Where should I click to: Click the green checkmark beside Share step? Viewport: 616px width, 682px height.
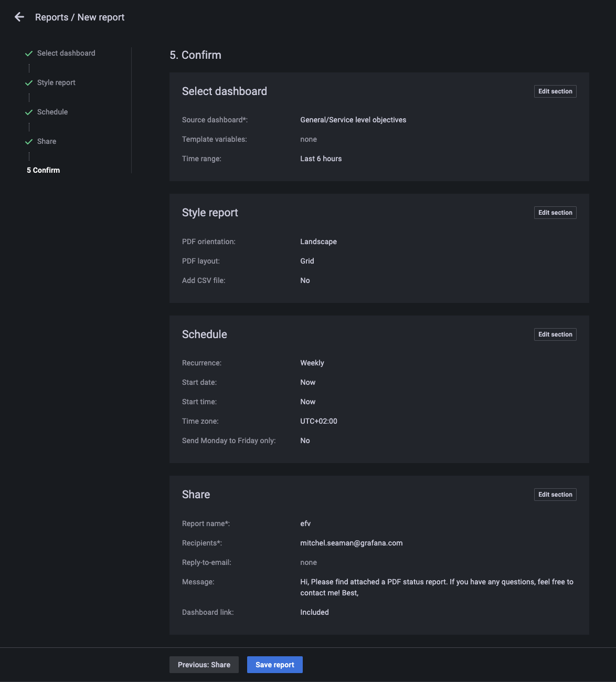(x=28, y=141)
